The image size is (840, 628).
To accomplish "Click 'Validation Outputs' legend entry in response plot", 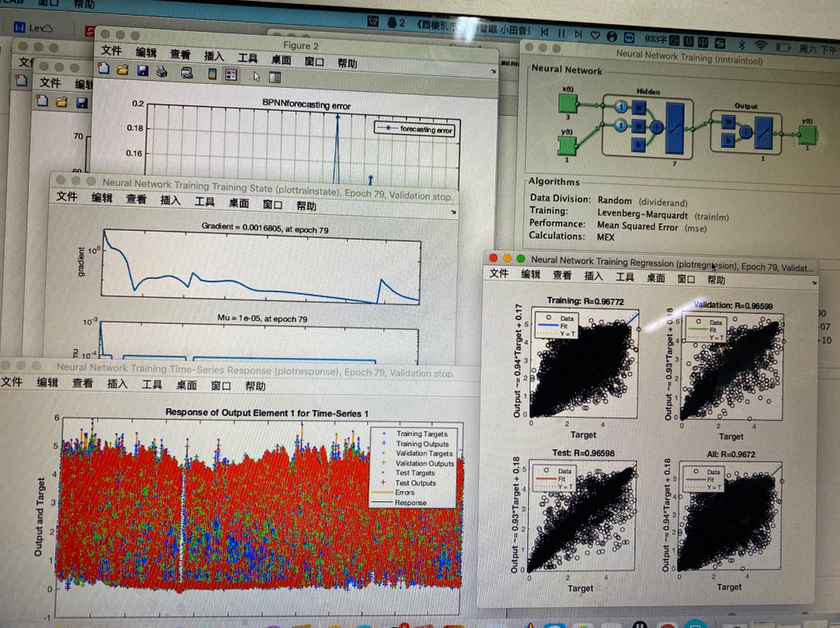I will coord(425,463).
